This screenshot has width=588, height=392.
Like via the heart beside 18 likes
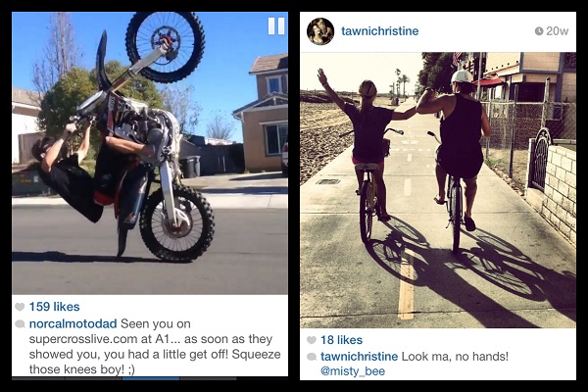point(312,340)
